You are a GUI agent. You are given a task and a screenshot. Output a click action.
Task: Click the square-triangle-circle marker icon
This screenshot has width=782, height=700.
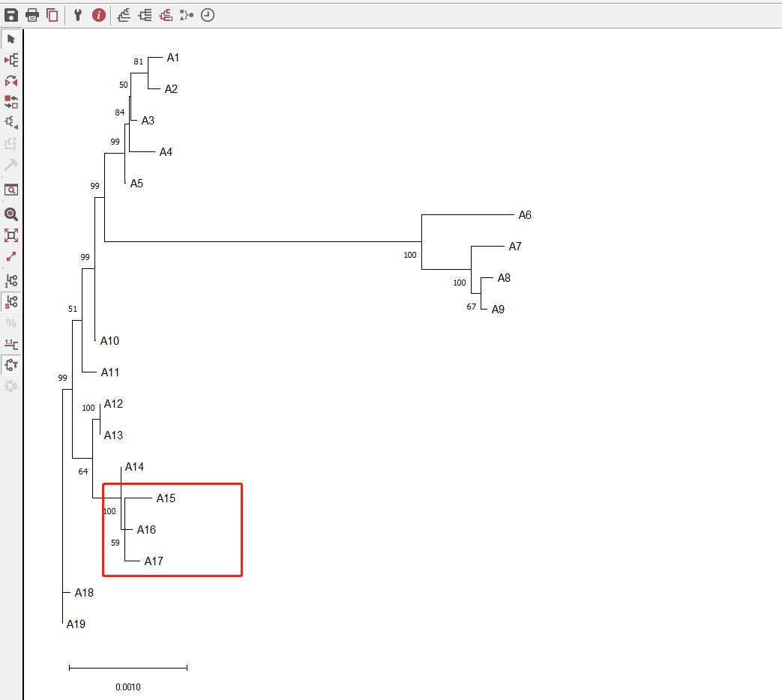coord(187,16)
